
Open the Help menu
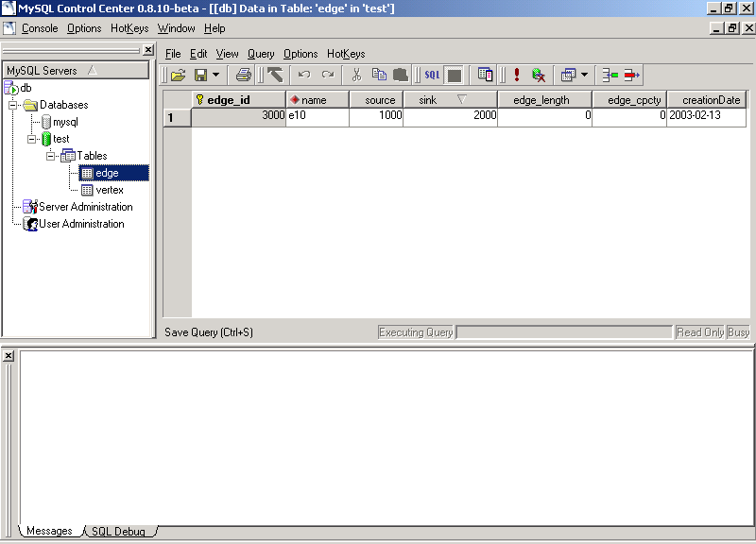(215, 28)
